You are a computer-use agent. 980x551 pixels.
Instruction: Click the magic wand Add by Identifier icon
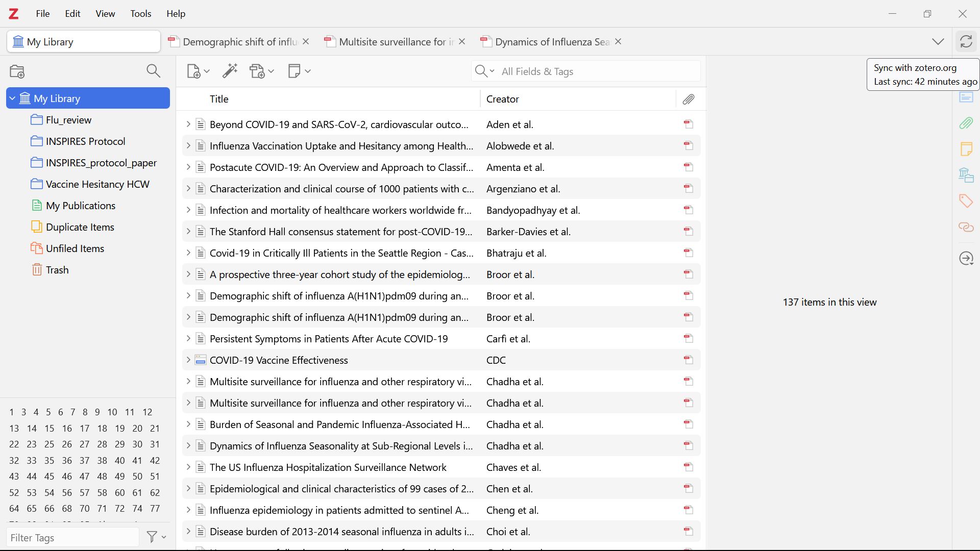(x=230, y=71)
